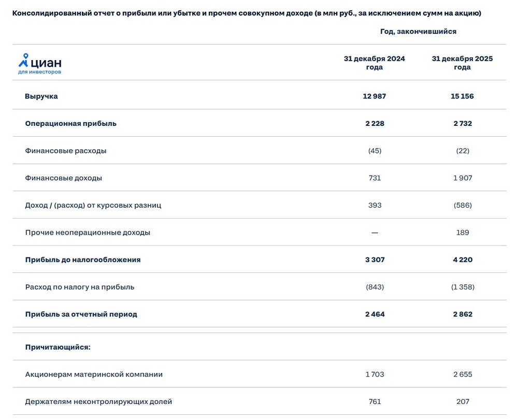Click the Циан logo icon

24,61
